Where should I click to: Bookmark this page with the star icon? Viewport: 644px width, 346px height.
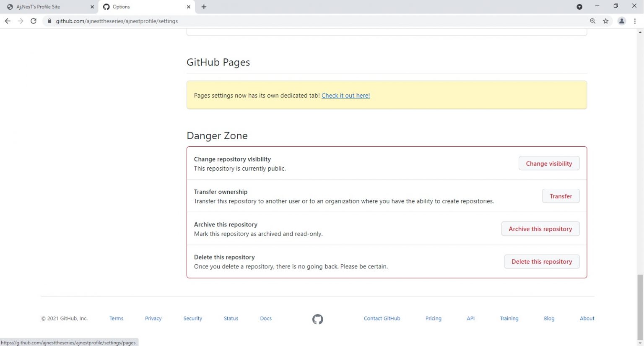point(605,21)
